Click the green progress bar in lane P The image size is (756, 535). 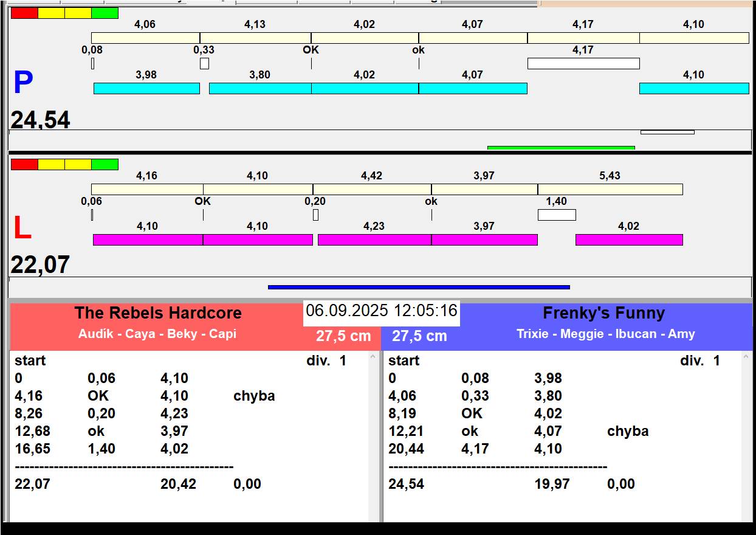pos(561,148)
